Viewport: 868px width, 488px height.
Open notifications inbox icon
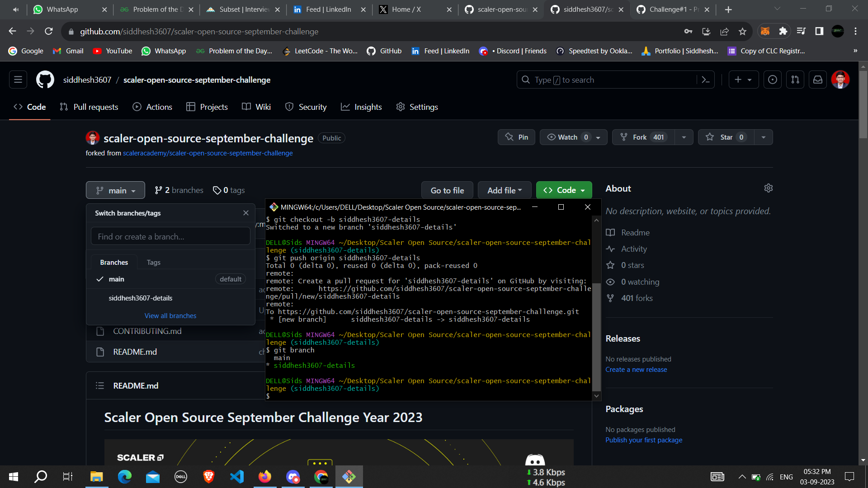817,79
